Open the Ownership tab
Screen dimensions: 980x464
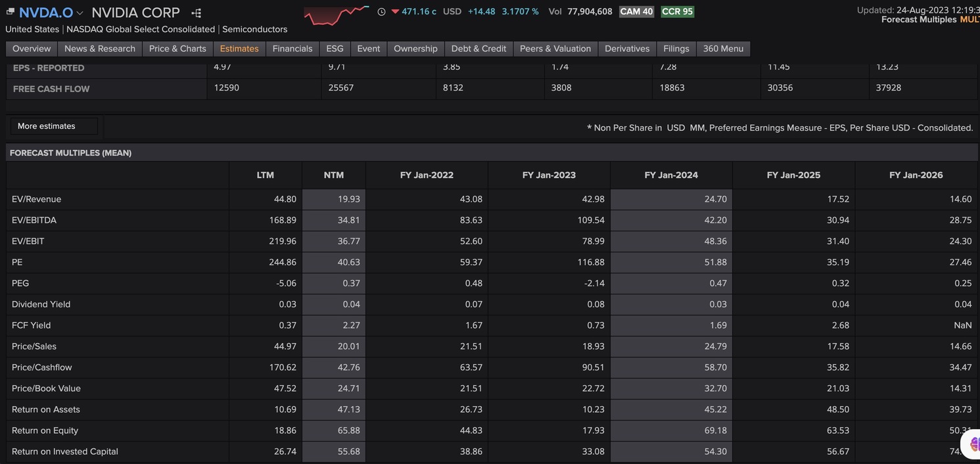pos(415,49)
